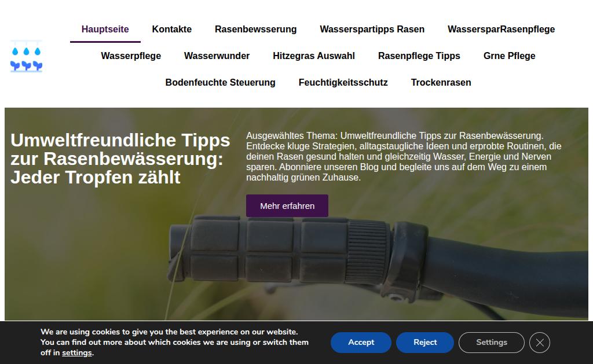Navigate to Wasserpflege
The height and width of the screenshot is (364, 593).
pyautogui.click(x=131, y=56)
